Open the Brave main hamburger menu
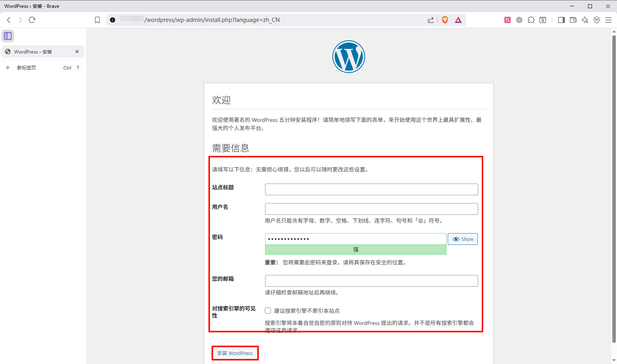 [x=608, y=20]
